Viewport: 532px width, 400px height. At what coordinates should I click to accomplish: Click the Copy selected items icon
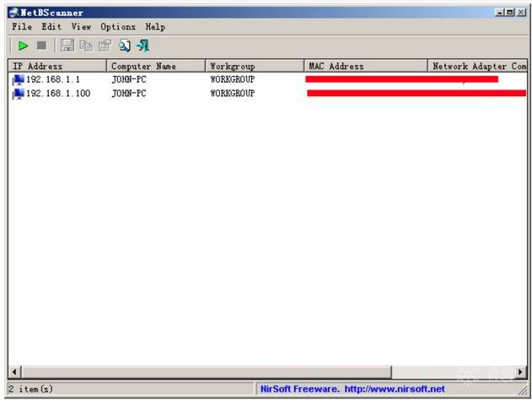click(86, 46)
